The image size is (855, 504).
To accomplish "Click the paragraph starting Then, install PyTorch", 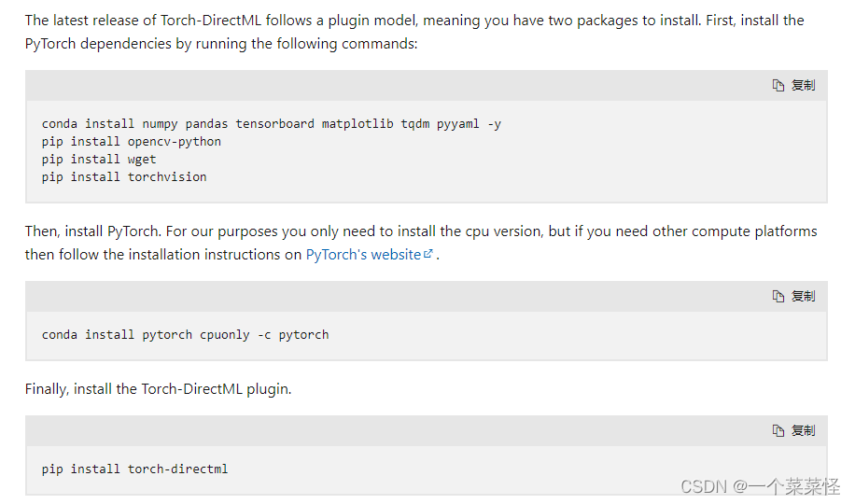I will click(x=421, y=243).
